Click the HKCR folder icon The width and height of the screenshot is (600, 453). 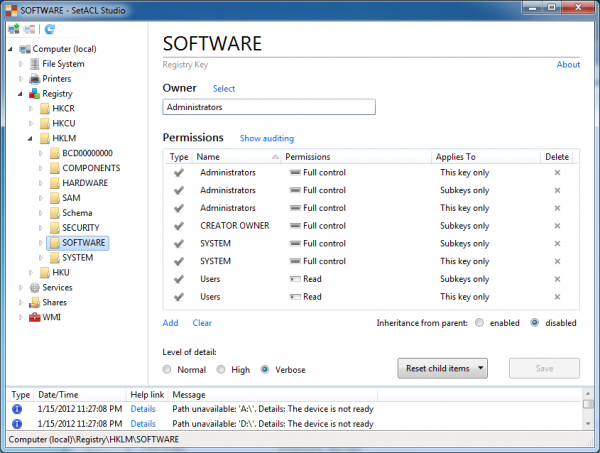point(45,109)
